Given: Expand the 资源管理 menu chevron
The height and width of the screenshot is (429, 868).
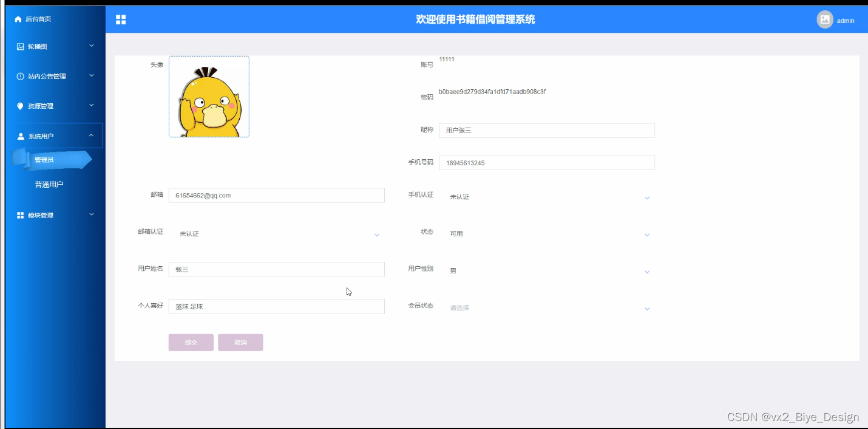Looking at the screenshot, I should 92,105.
